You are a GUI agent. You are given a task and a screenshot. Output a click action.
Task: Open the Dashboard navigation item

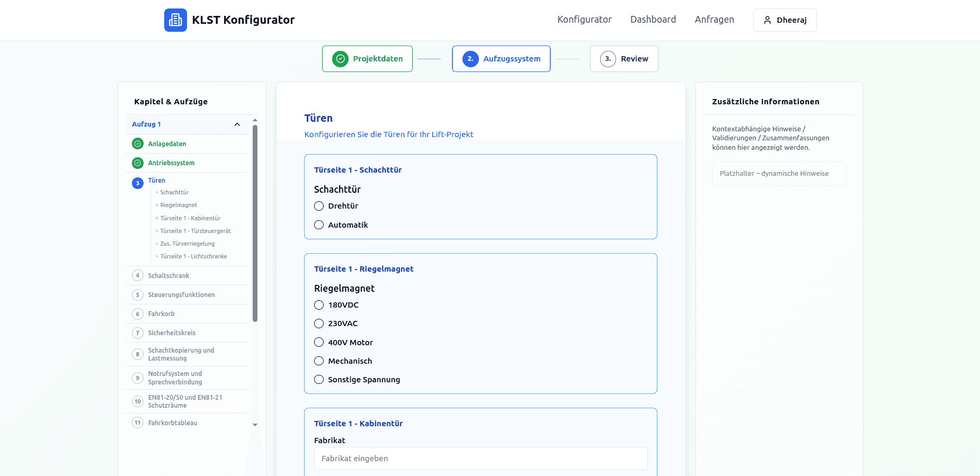653,20
